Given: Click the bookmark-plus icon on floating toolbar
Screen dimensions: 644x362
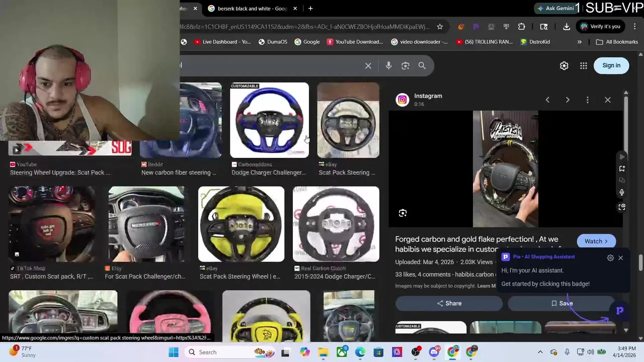Looking at the screenshot, I should tap(622, 168).
